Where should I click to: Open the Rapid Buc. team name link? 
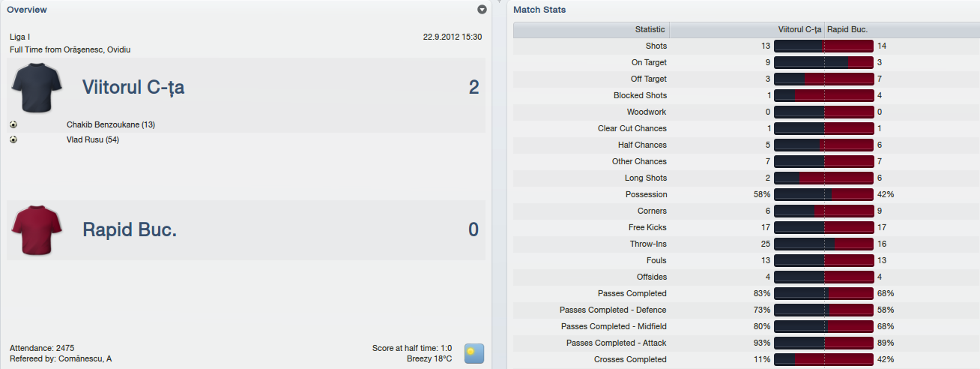(130, 229)
